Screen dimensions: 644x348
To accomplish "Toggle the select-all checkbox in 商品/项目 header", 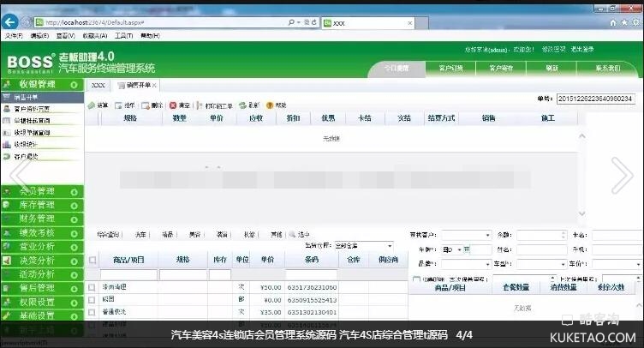I will point(92,260).
